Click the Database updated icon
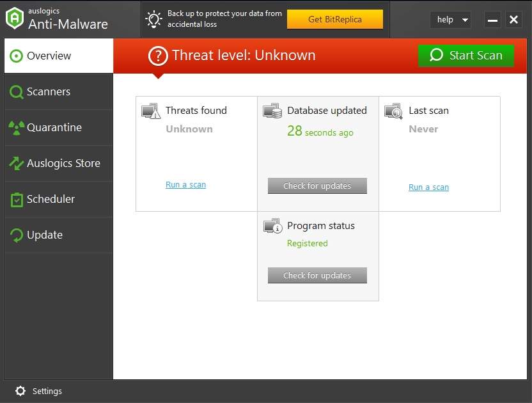532x403 pixels. point(272,111)
